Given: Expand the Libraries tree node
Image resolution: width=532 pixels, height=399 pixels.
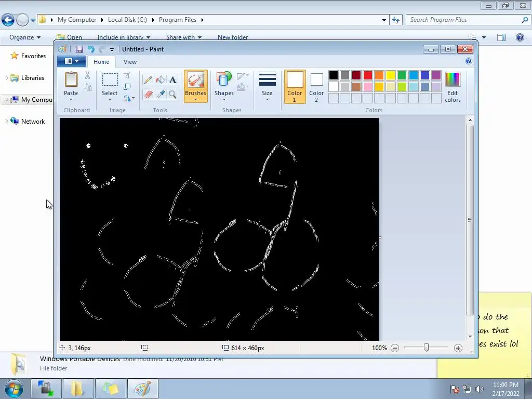Looking at the screenshot, I should click(x=6, y=78).
